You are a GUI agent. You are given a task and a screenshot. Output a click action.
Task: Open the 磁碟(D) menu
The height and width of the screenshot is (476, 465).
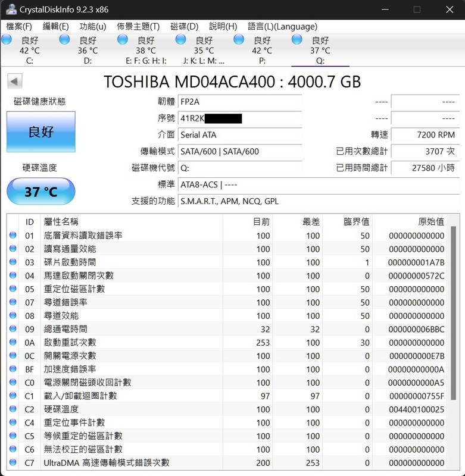(185, 27)
